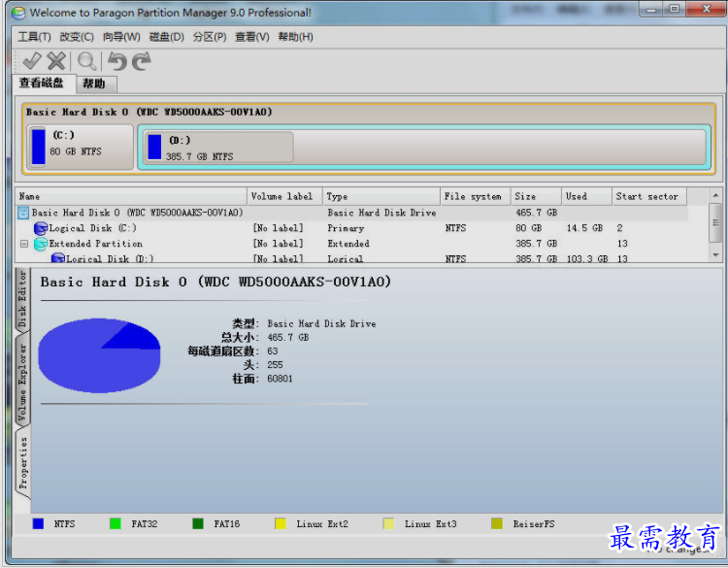Open the Volume Explorer side tab
This screenshot has height=568, width=728.
(x=23, y=383)
